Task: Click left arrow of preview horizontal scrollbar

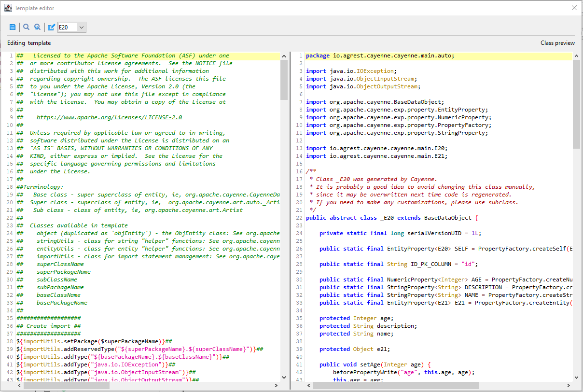Action: tap(309, 385)
